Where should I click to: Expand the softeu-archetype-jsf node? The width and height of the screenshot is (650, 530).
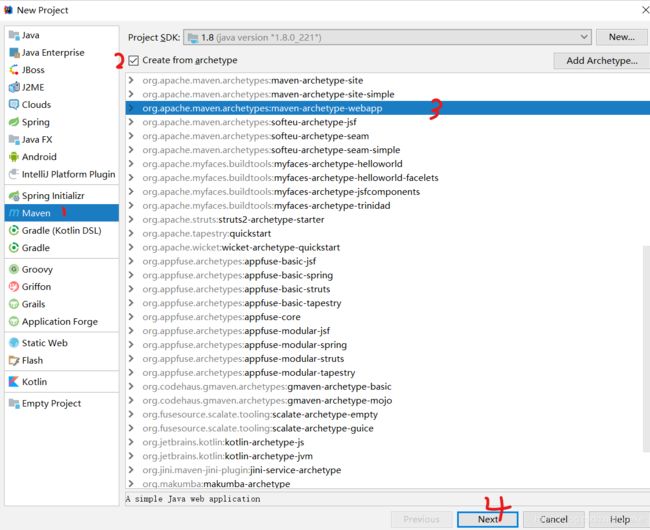131,122
